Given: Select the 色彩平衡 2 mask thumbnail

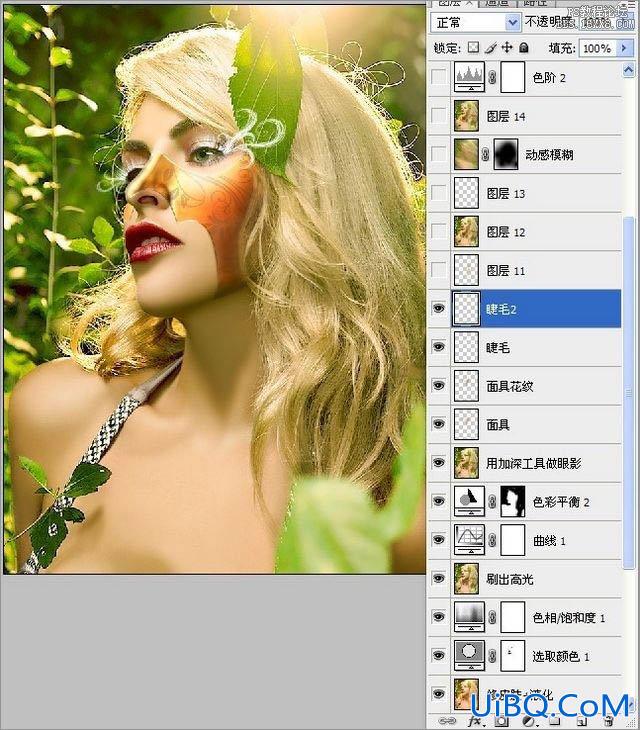Looking at the screenshot, I should [512, 501].
